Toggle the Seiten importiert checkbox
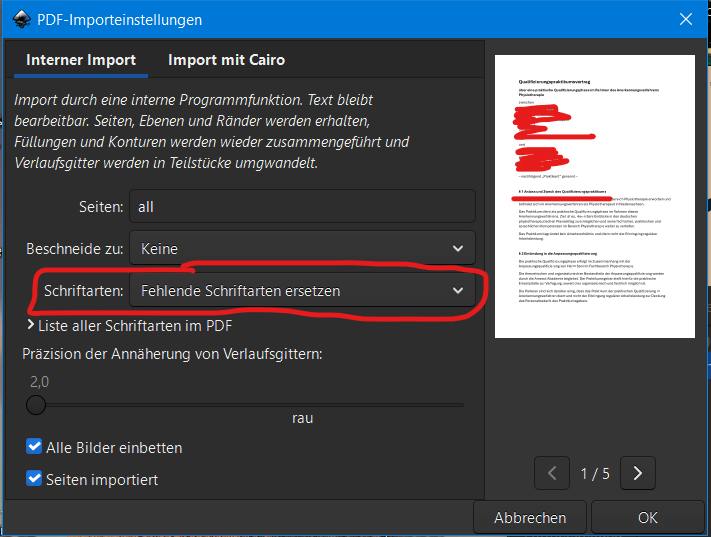This screenshot has width=711, height=537. [34, 478]
